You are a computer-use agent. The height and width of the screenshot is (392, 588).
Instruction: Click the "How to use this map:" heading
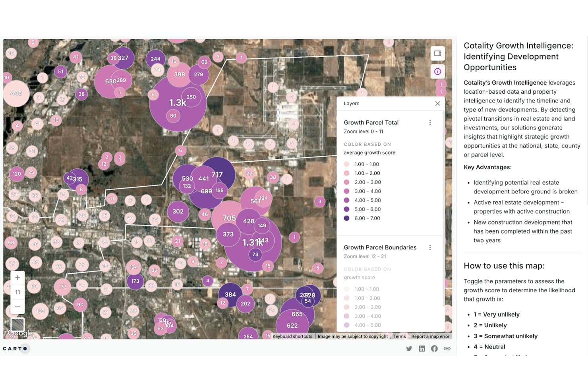pos(504,266)
